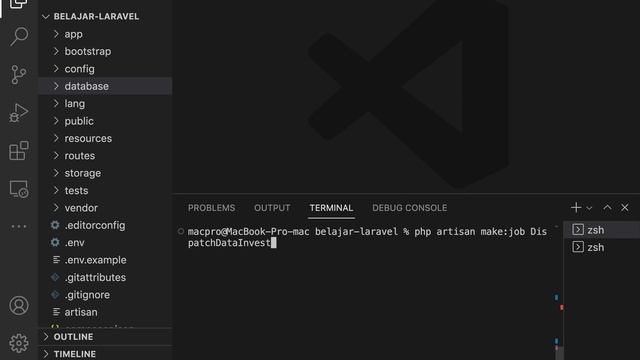Viewport: 640px width, 360px height.
Task: Expand the app folder
Action: click(105, 34)
